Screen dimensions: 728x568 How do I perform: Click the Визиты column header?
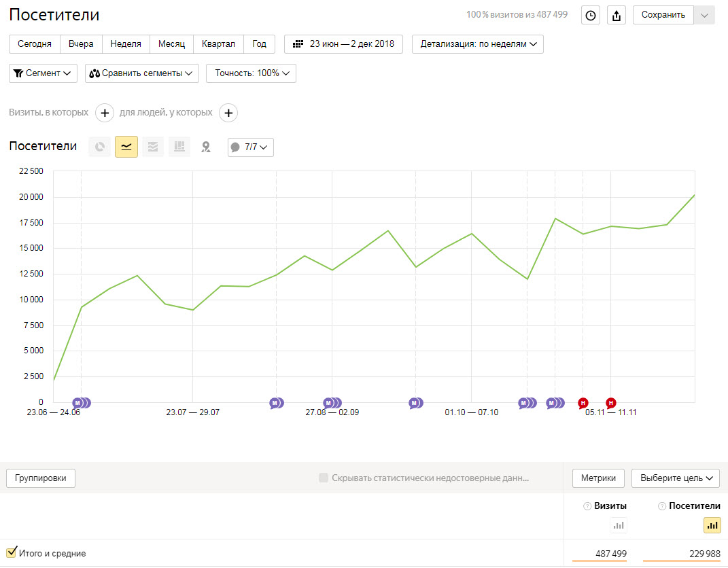pyautogui.click(x=610, y=506)
